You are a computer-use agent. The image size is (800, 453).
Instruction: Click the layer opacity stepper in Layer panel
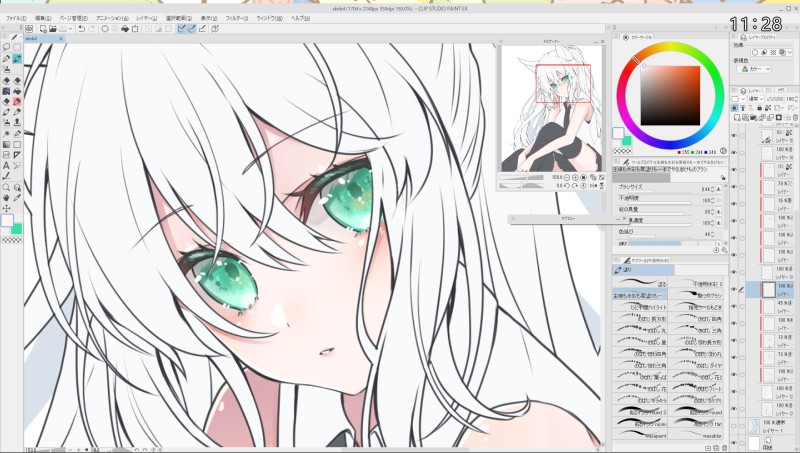[796, 99]
